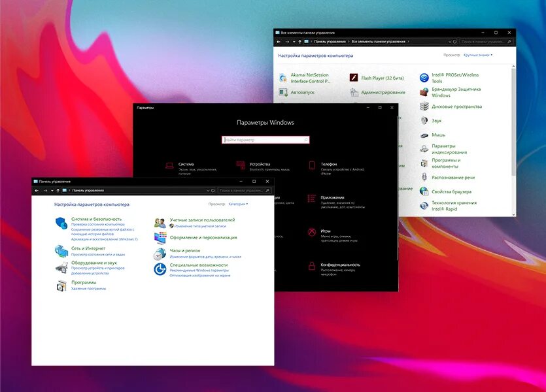This screenshot has height=392, width=546.
Task: Expand address history in All Control Panel Items window
Action: tap(450, 42)
